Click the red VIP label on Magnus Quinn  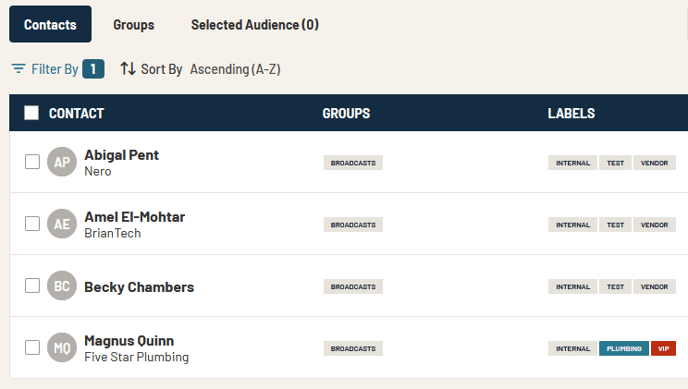click(663, 349)
